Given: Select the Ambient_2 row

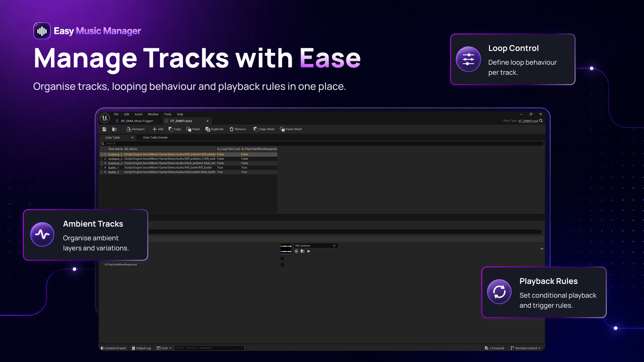Looking at the screenshot, I should 189,159.
